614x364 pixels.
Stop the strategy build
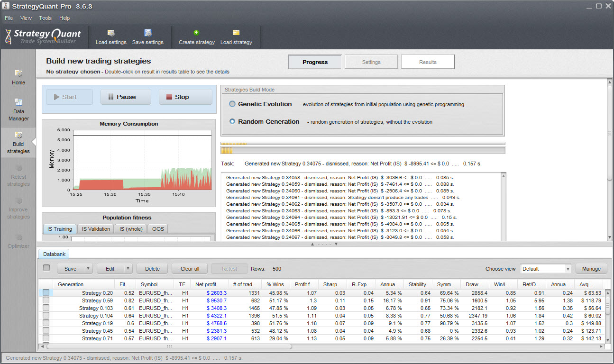(185, 97)
